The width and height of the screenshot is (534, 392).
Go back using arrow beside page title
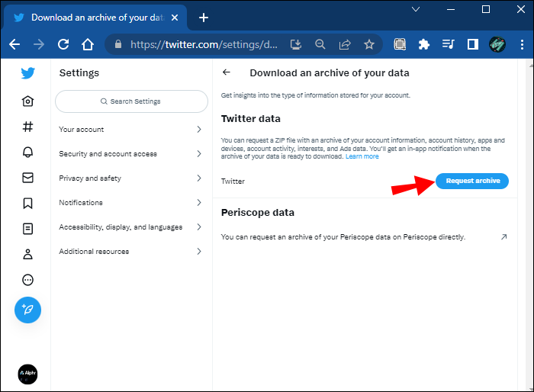point(226,73)
